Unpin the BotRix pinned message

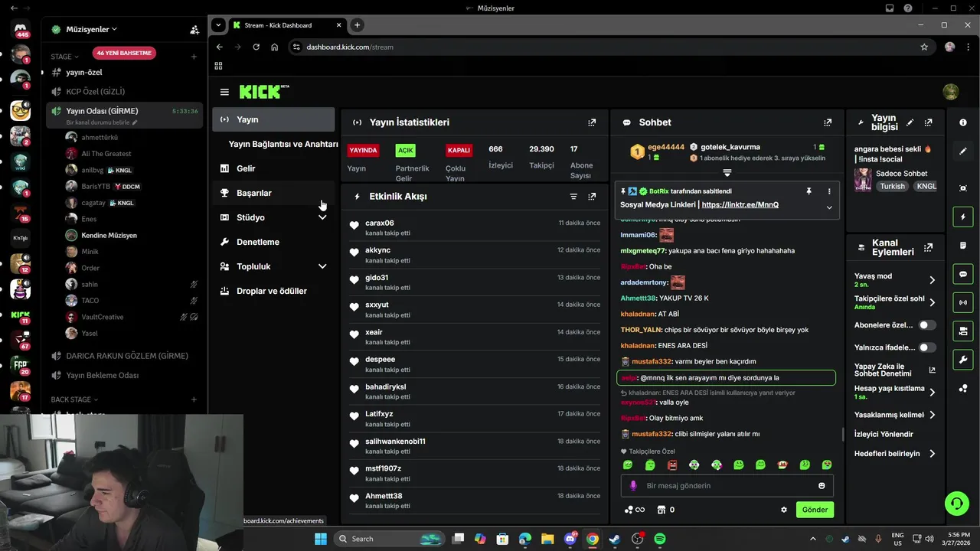click(x=808, y=191)
